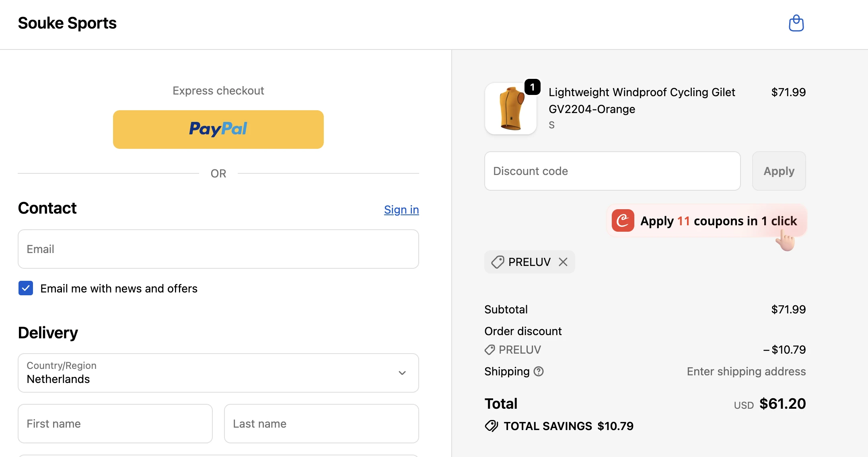Focus the Email input field
868x457 pixels.
point(218,249)
